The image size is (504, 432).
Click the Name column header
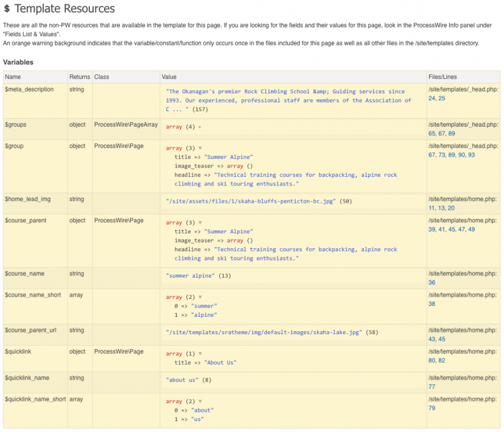click(13, 77)
